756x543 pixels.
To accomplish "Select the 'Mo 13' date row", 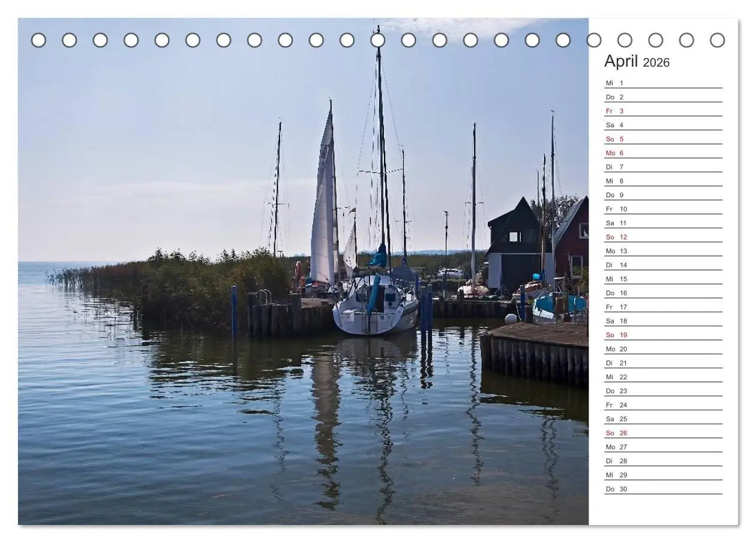I will pos(663,251).
